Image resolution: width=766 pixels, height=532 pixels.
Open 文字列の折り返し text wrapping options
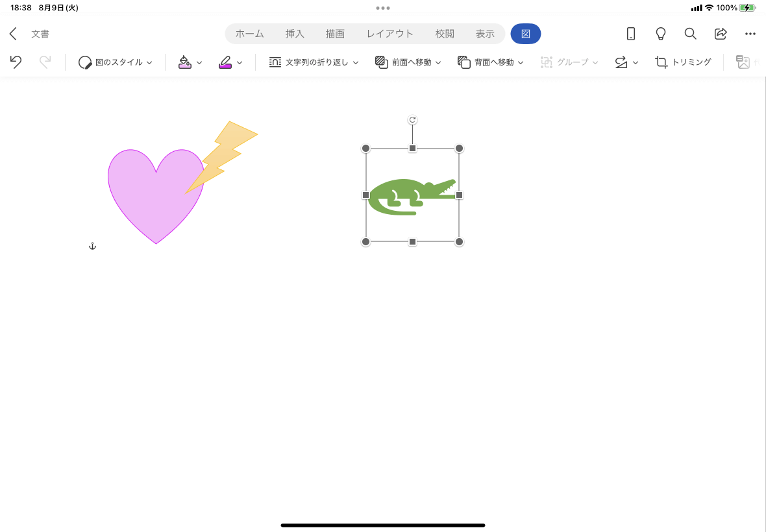click(314, 62)
